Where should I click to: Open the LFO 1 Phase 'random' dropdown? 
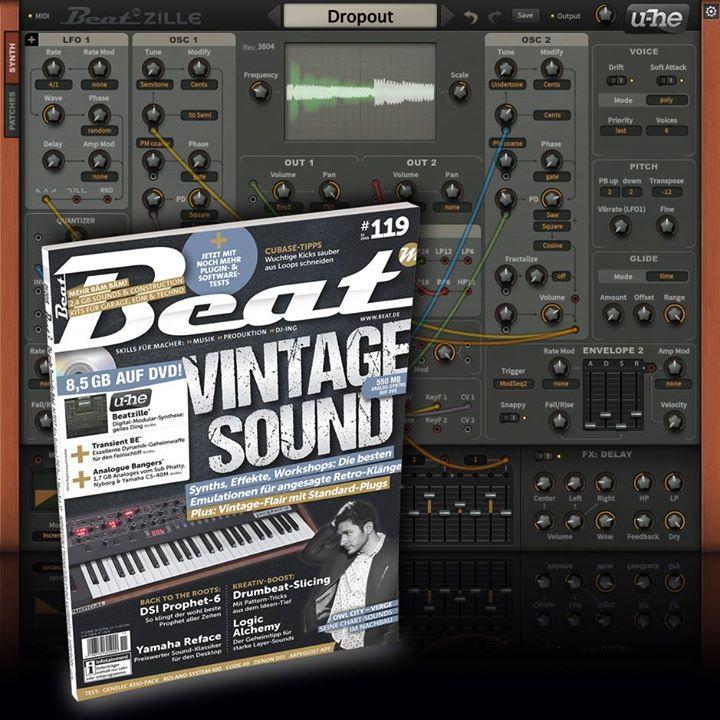point(99,130)
